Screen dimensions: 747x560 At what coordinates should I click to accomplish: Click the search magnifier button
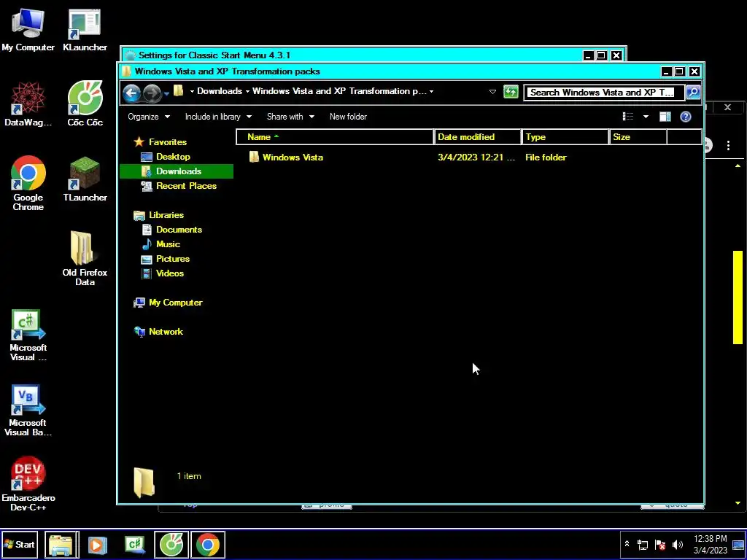pos(693,92)
